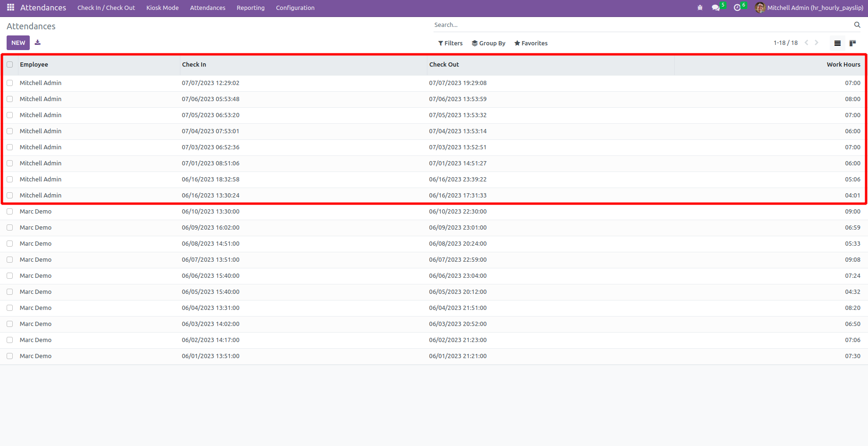Click the search magnifier icon
The height and width of the screenshot is (446, 868).
pos(857,25)
